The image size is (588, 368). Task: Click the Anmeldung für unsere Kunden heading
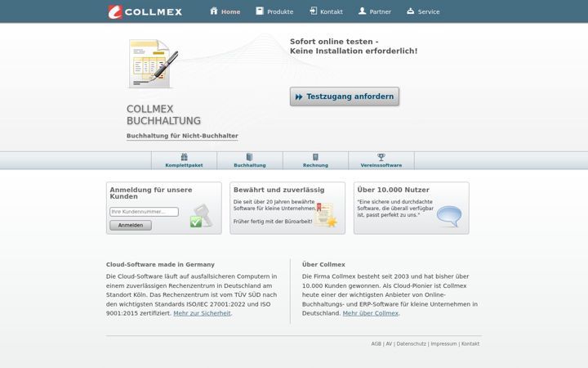[151, 193]
